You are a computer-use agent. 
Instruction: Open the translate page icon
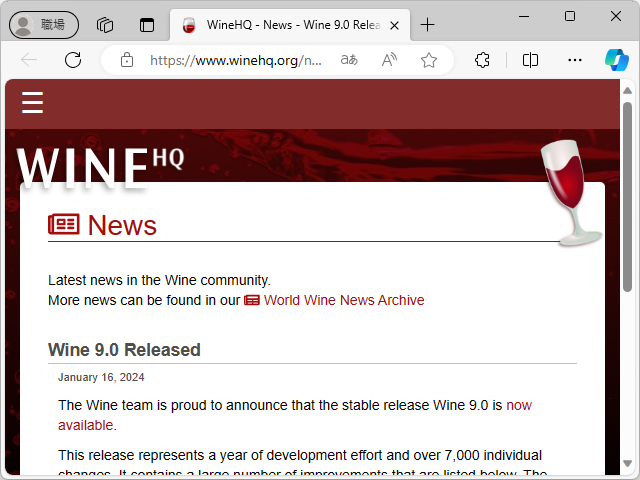click(349, 60)
